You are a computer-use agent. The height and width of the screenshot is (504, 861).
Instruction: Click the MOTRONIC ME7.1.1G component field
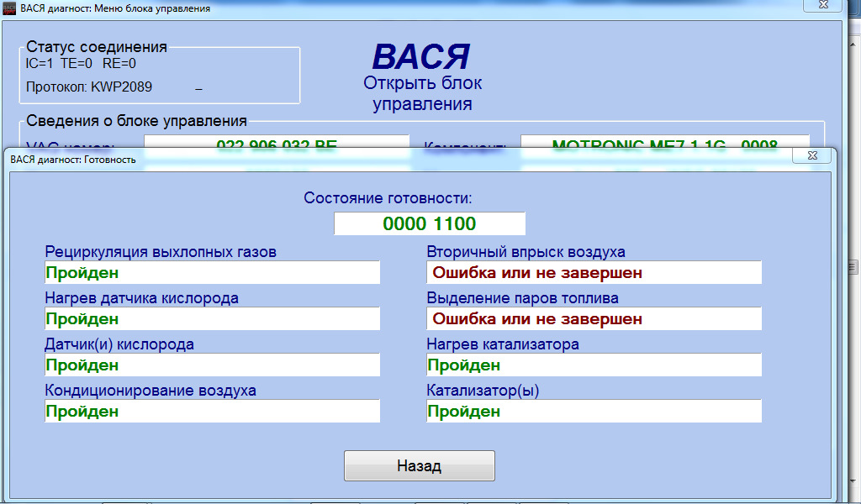click(x=664, y=144)
